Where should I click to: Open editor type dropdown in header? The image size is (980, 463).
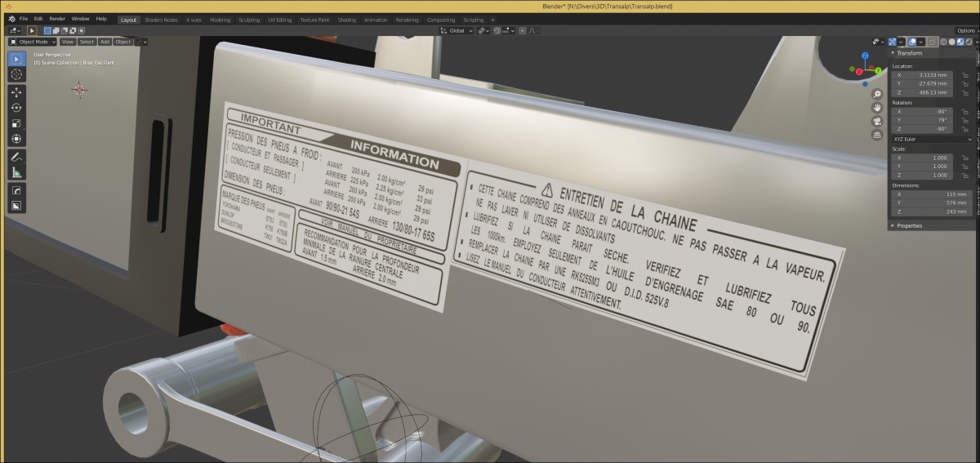[15, 30]
